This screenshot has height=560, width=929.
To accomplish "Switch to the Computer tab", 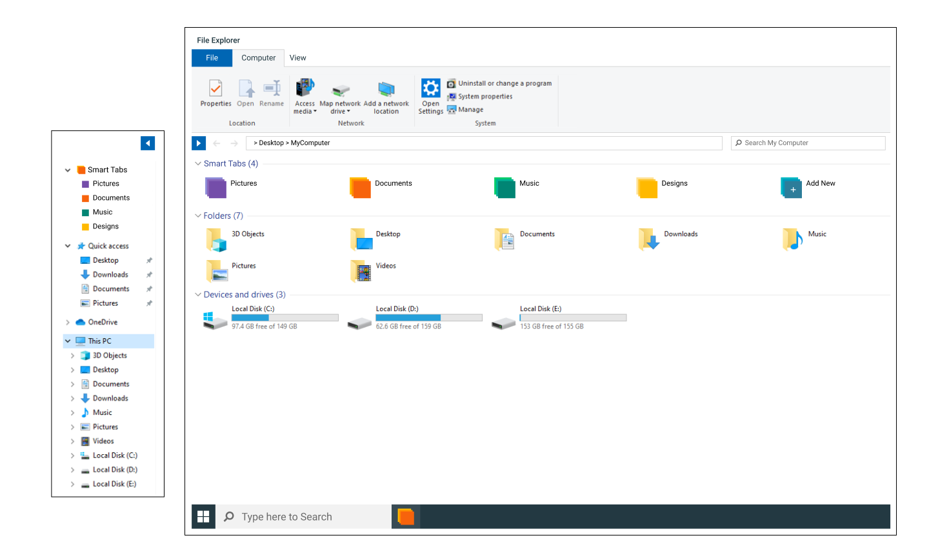I will (x=258, y=58).
